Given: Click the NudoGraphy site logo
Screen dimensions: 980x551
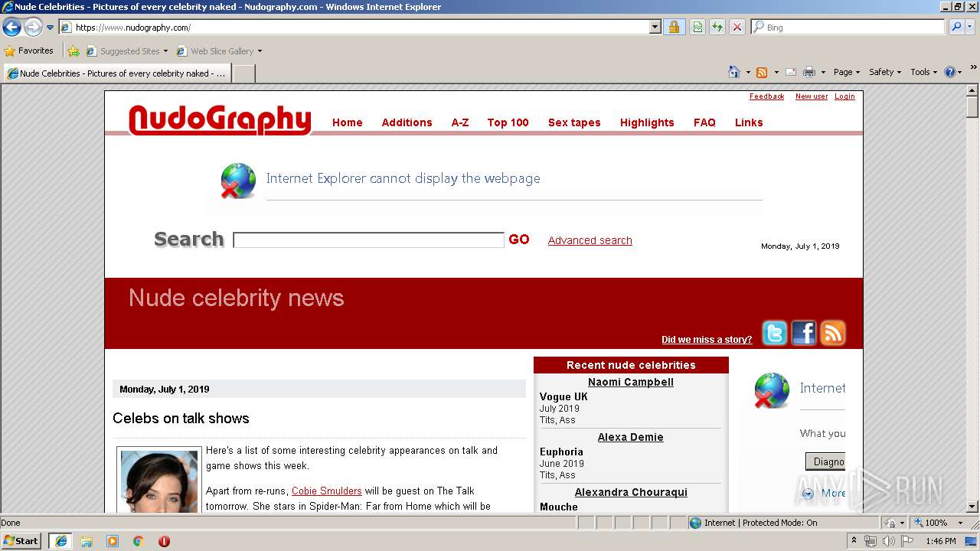Looking at the screenshot, I should pyautogui.click(x=220, y=119).
